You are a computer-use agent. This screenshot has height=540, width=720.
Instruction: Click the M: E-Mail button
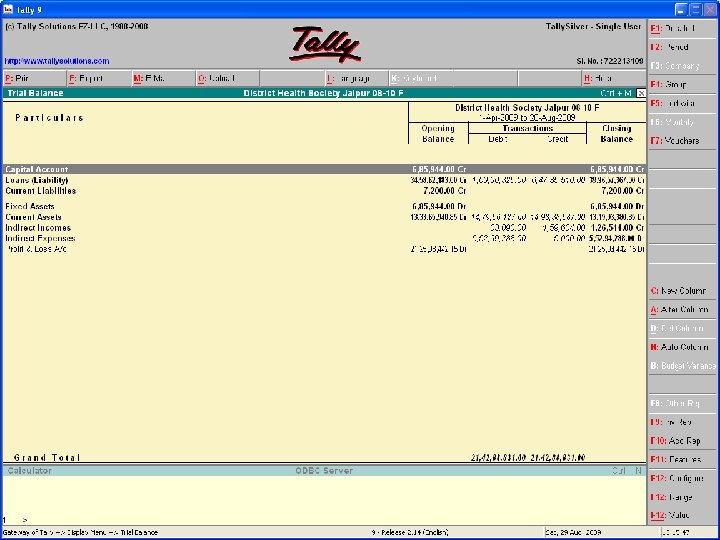pos(163,79)
